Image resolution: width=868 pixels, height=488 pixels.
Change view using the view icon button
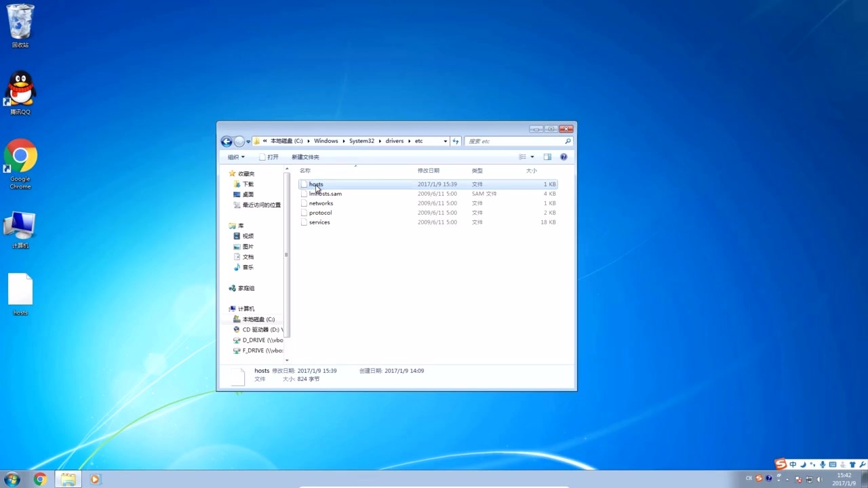(522, 157)
